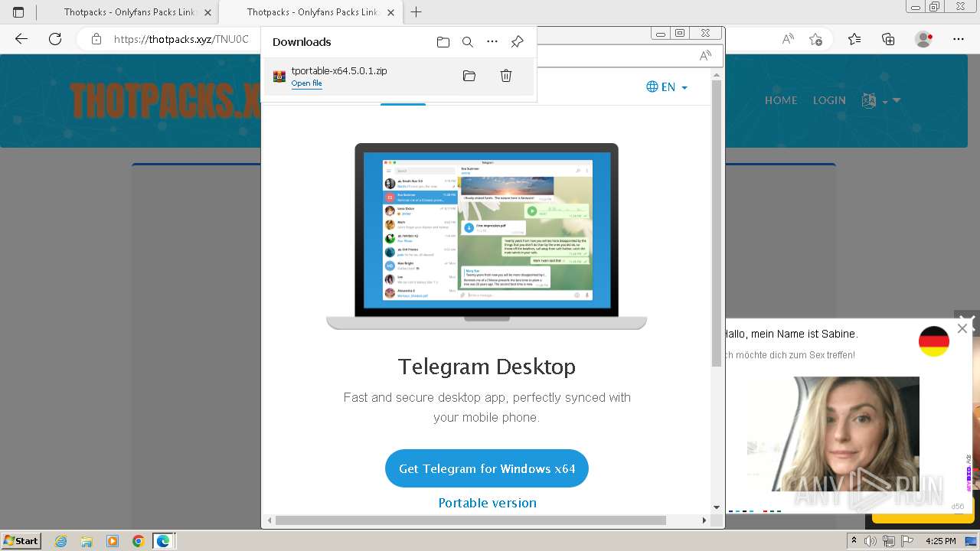This screenshot has height=551, width=980.
Task: Search downloads with the magnifier icon
Action: [468, 42]
